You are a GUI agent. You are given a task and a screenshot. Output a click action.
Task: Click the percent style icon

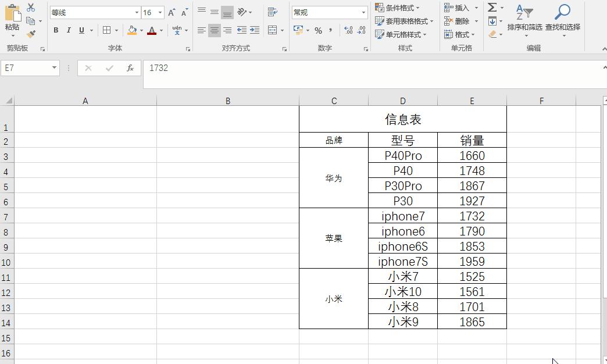tap(319, 30)
